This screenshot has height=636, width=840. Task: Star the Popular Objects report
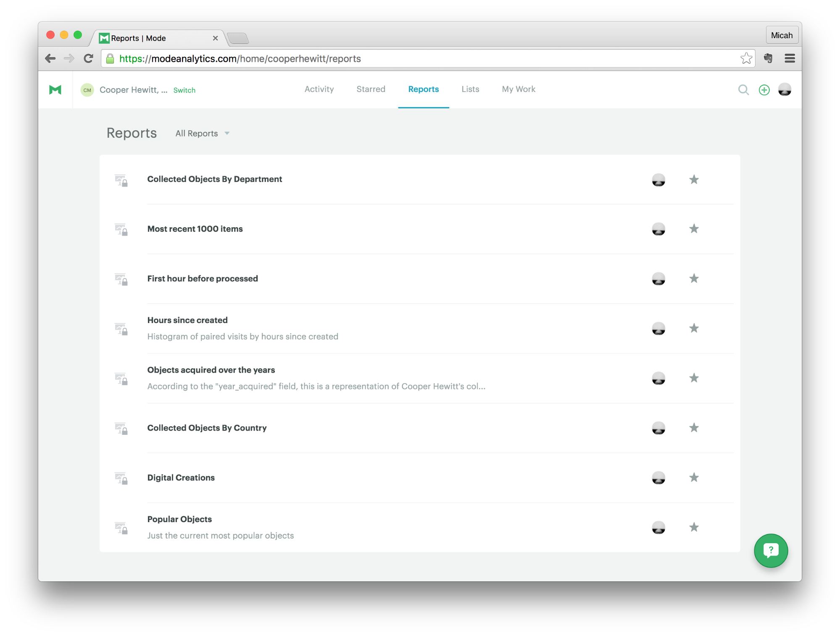click(694, 527)
